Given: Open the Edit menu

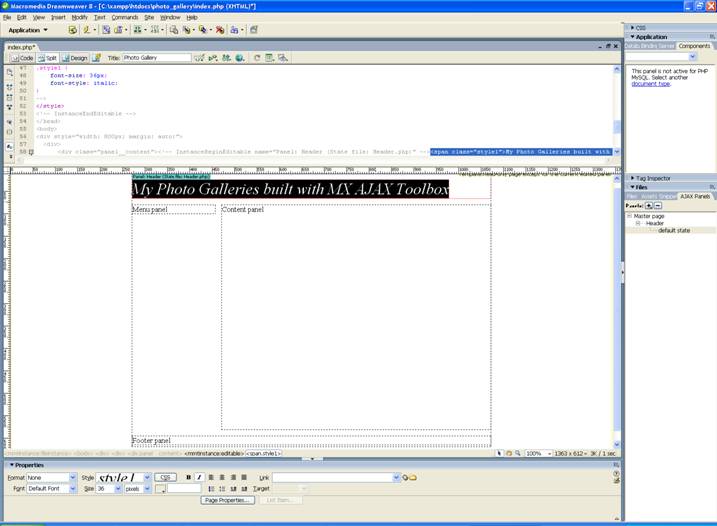Looking at the screenshot, I should 21,17.
